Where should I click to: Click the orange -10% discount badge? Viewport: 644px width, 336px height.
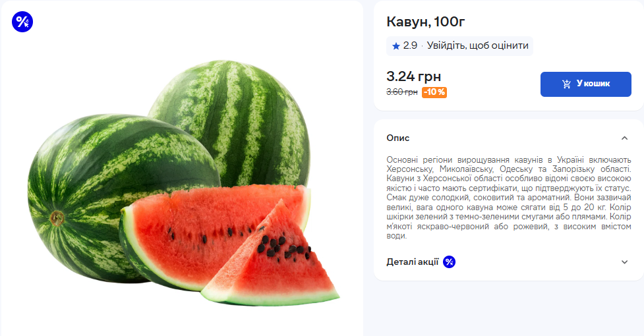point(434,92)
